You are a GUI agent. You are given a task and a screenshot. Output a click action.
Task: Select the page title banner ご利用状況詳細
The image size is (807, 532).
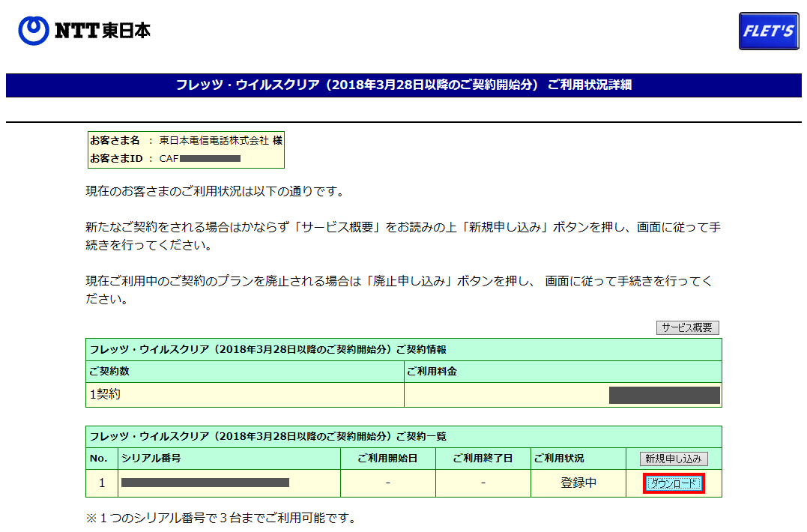point(403,85)
